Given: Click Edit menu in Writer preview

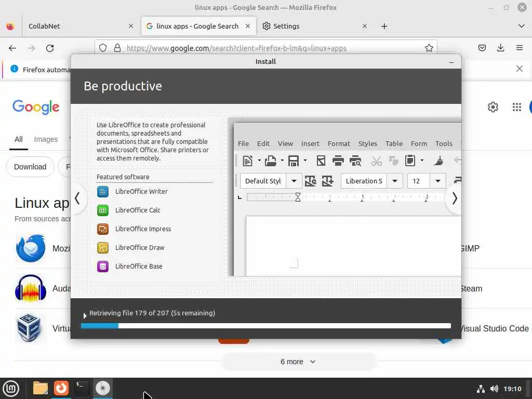Looking at the screenshot, I should (263, 143).
